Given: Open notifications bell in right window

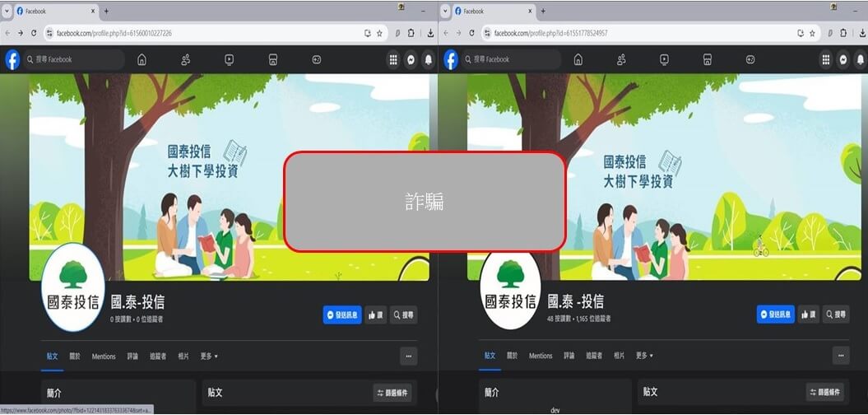Looking at the screenshot, I should pos(861,60).
